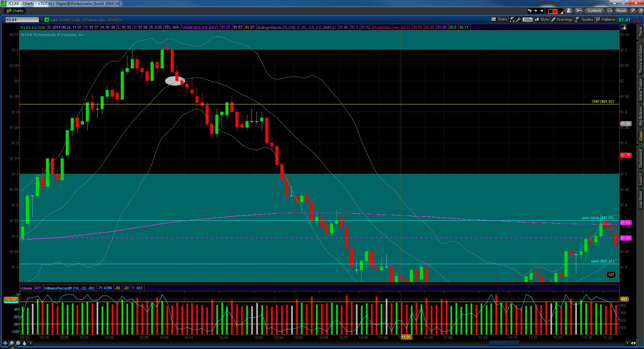Viewport: 644px width, 349px height.
Task: Open the Level II side tab
Action: tap(640, 179)
